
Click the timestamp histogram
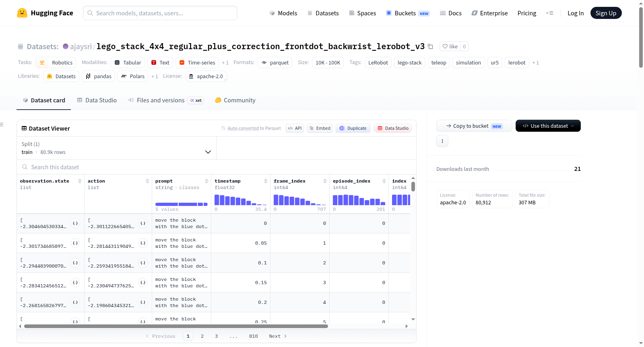[x=241, y=200]
